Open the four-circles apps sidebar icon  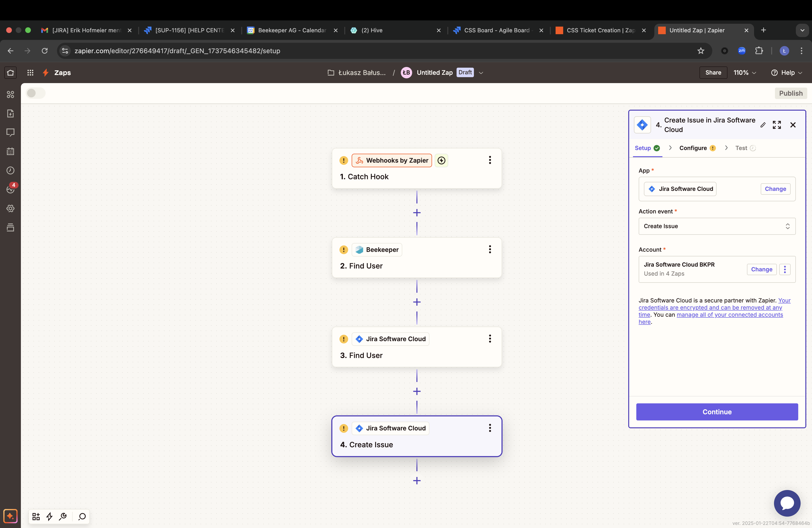pyautogui.click(x=11, y=94)
